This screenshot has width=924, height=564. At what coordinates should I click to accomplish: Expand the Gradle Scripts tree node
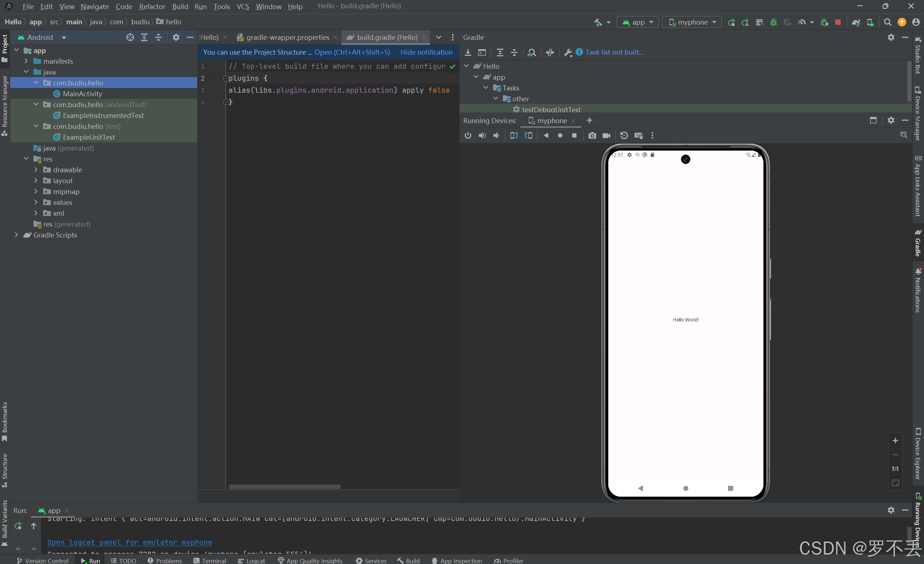(x=17, y=235)
